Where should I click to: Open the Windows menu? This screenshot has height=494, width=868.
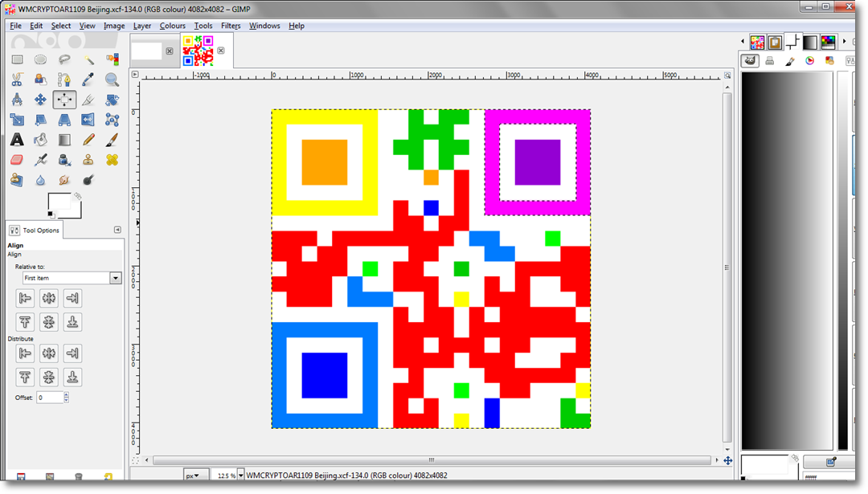264,26
